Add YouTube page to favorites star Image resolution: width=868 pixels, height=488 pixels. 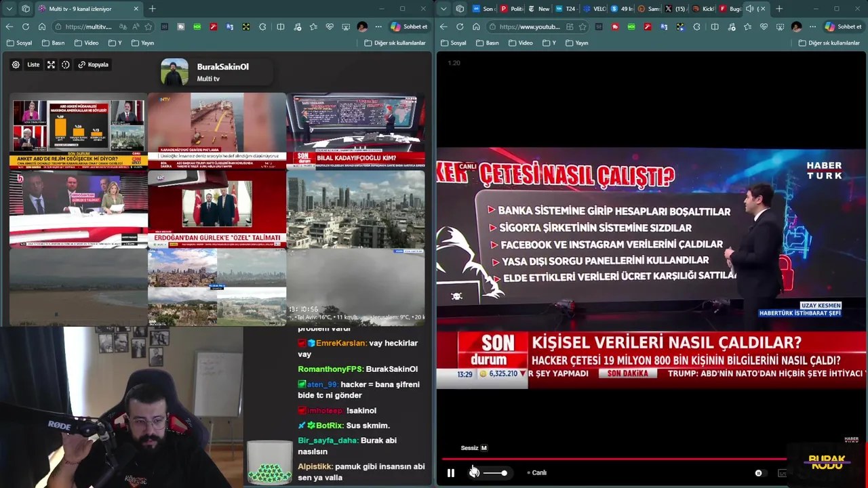(583, 26)
